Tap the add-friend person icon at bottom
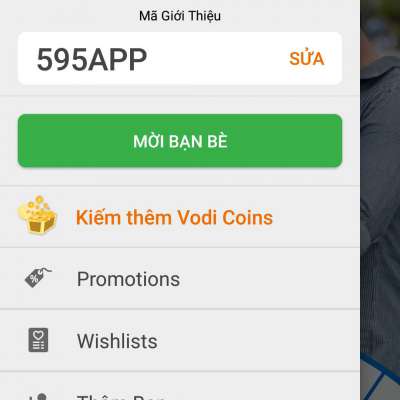The width and height of the screenshot is (400, 400). (x=38, y=397)
